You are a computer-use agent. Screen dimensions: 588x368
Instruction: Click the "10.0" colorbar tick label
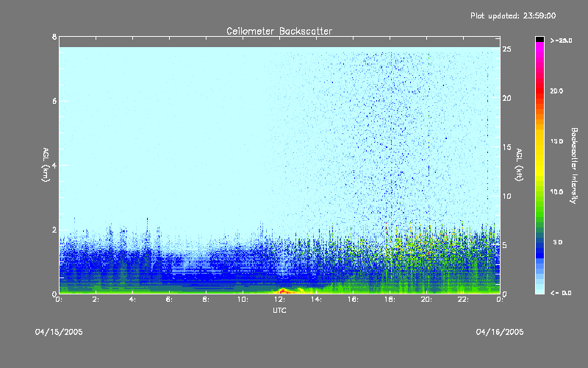(x=556, y=191)
